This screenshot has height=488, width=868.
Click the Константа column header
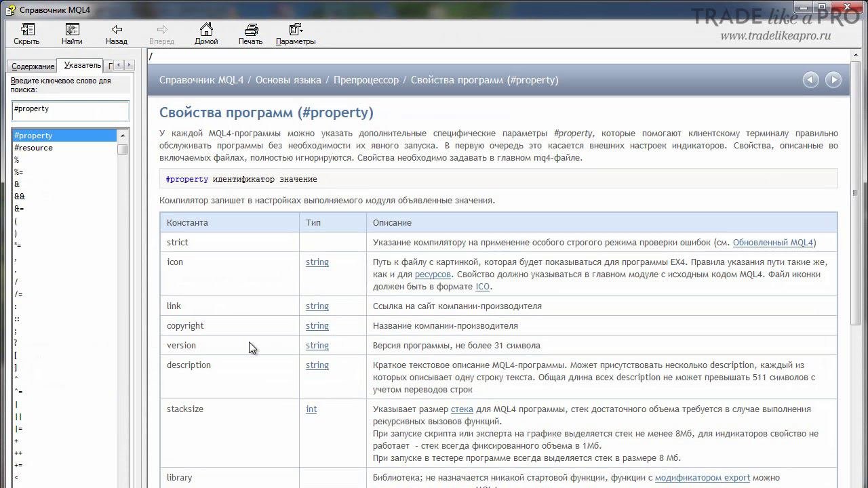[230, 222]
